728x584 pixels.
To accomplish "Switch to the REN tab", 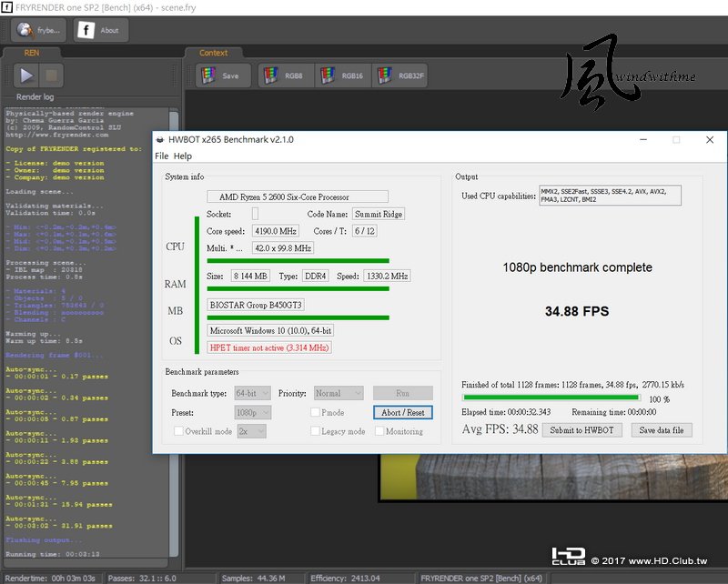I will [32, 53].
